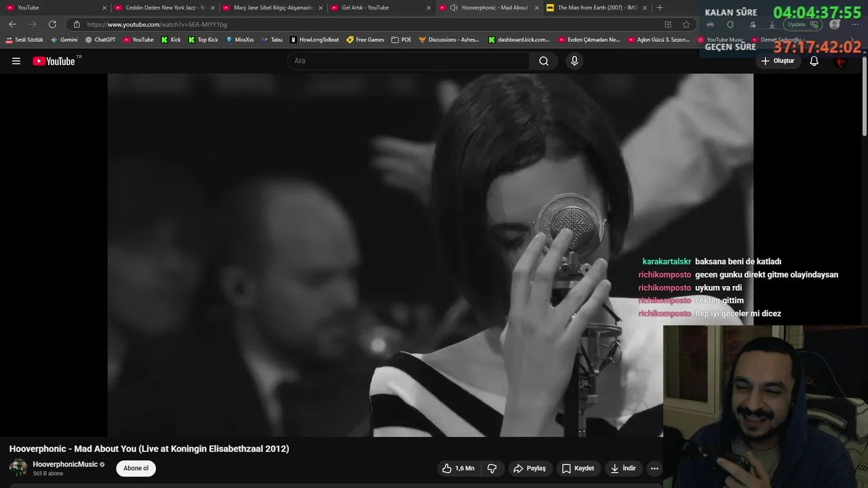Open the YouTube account avatar menu
868x488 pixels.
[842, 61]
